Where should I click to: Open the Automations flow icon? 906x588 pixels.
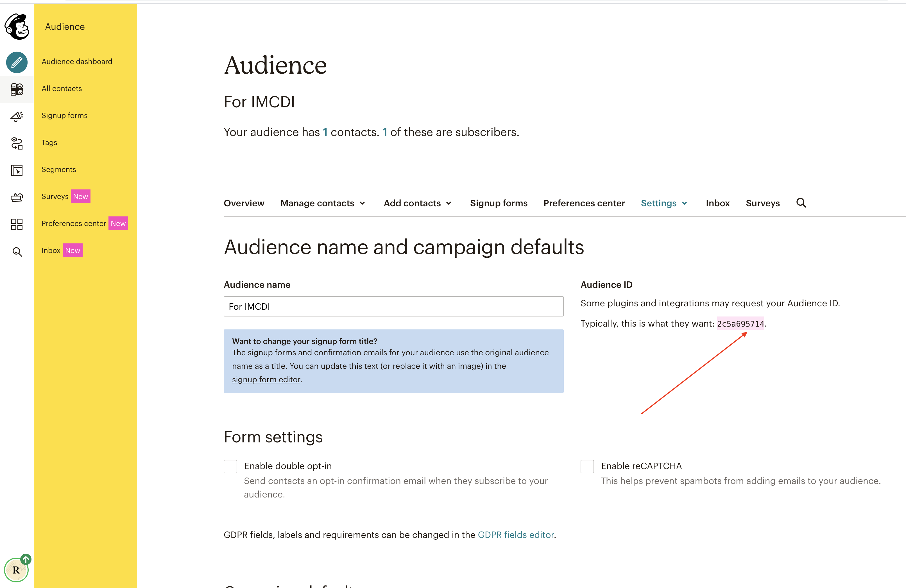17,143
